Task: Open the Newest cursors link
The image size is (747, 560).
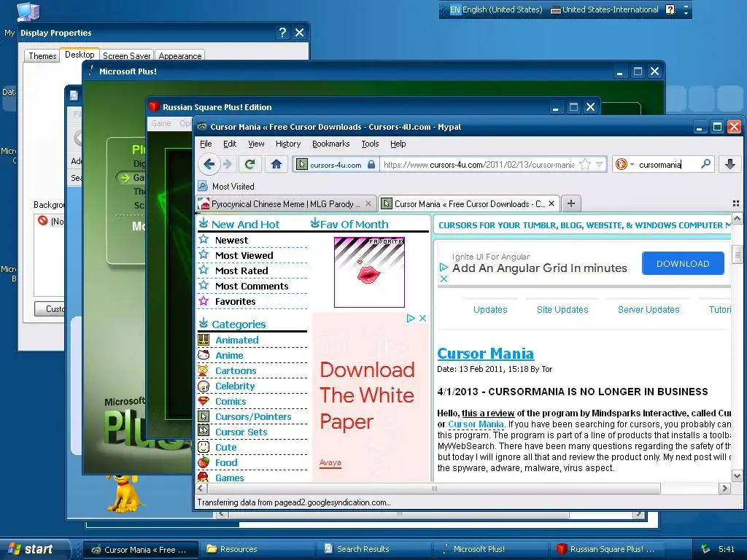Action: pyautogui.click(x=231, y=240)
